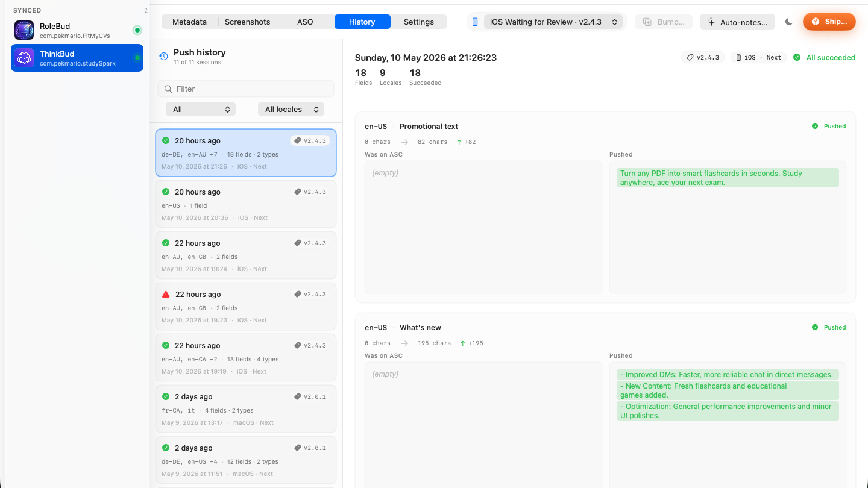Click green checkmark on 19:19 session

tap(166, 345)
